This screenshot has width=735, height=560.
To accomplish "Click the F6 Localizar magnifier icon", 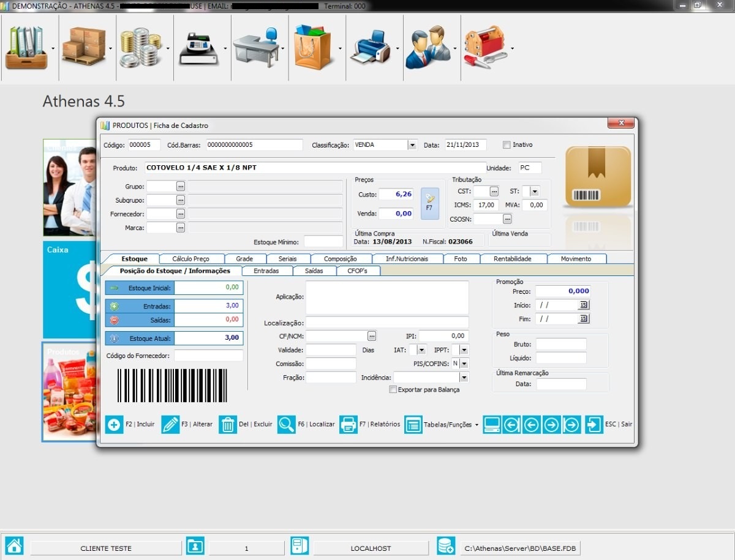I will [x=286, y=424].
